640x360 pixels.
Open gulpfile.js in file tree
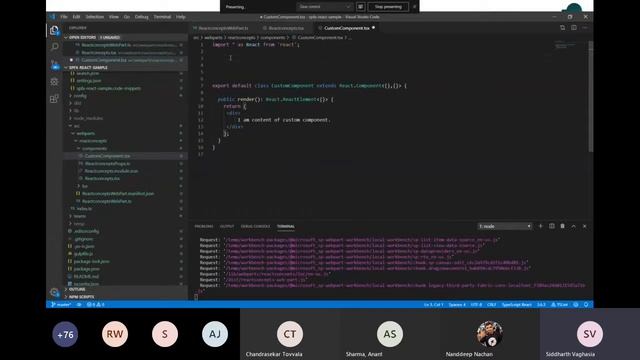(x=83, y=254)
